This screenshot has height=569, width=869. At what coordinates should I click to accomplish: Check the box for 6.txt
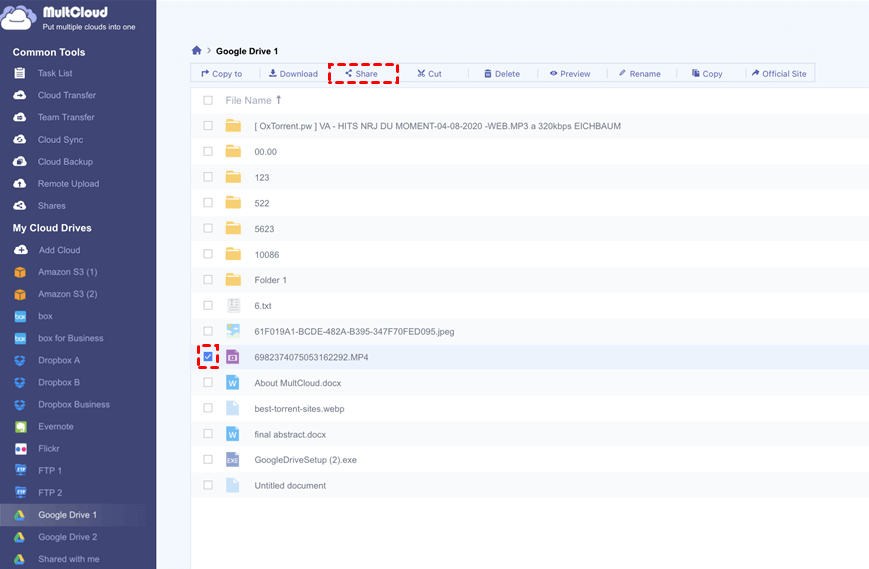(208, 305)
